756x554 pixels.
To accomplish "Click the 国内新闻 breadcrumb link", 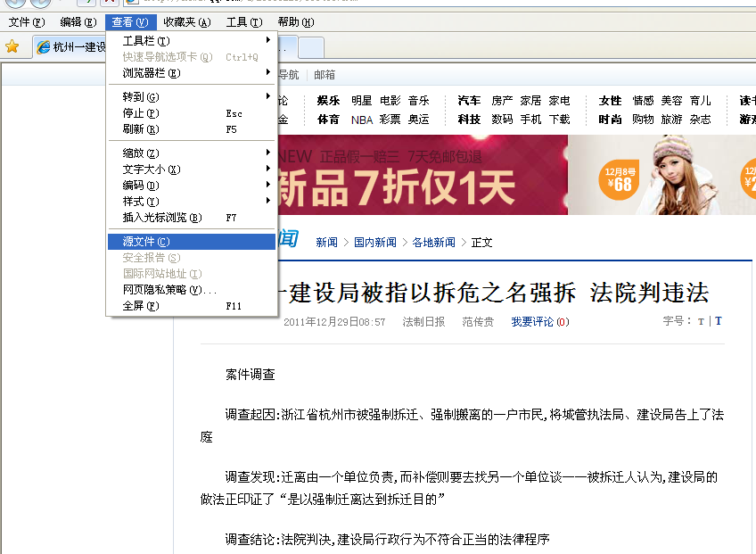I will tap(375, 243).
